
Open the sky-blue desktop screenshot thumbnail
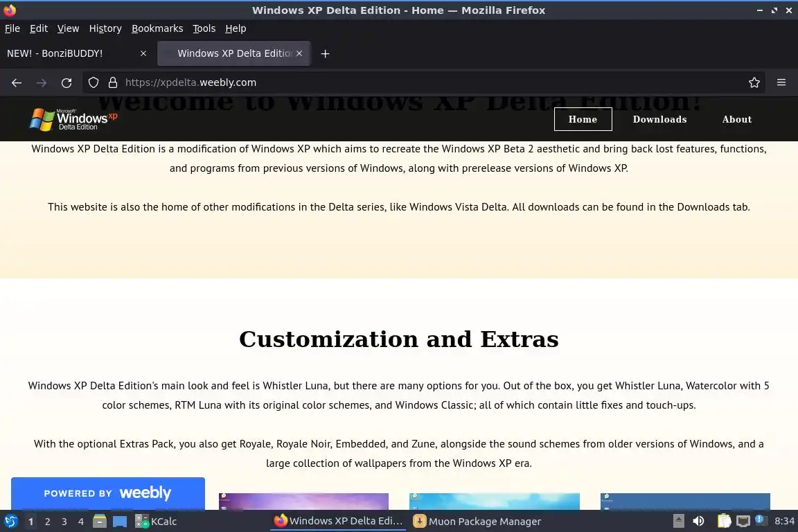(494, 502)
